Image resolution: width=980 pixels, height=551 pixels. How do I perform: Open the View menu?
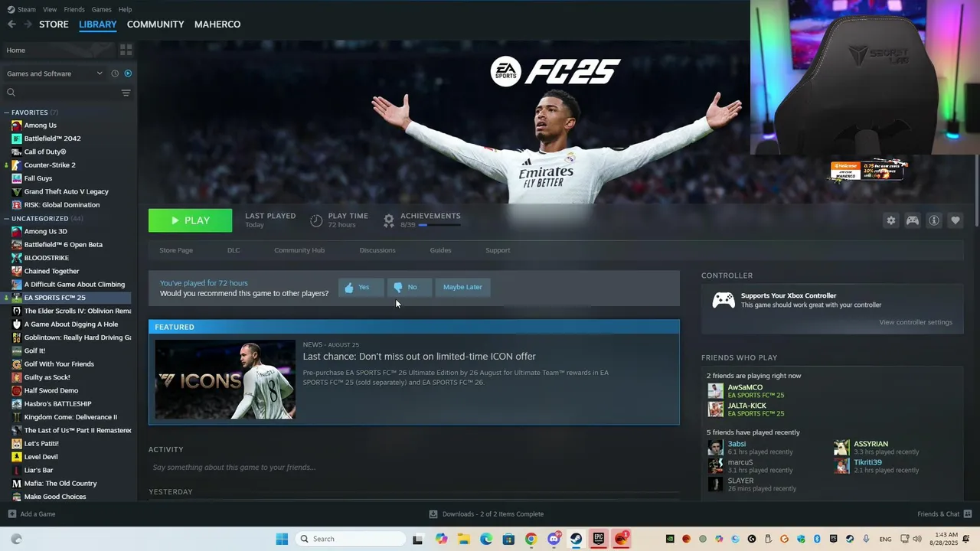[50, 9]
